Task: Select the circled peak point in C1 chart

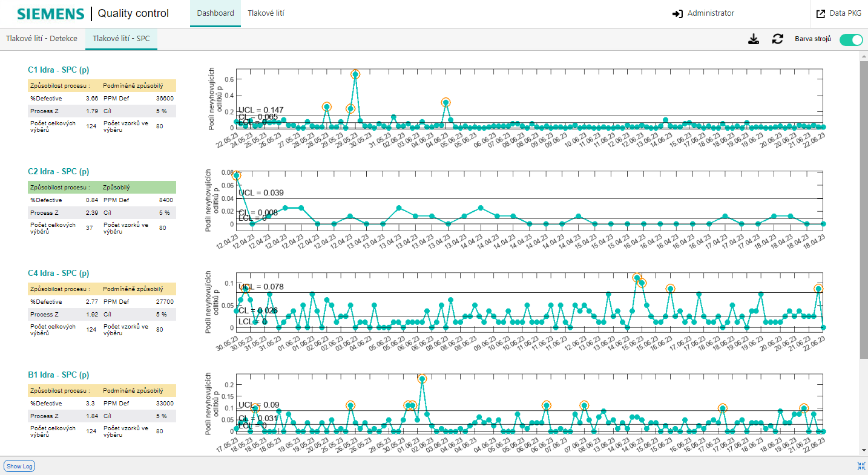Action: click(355, 75)
